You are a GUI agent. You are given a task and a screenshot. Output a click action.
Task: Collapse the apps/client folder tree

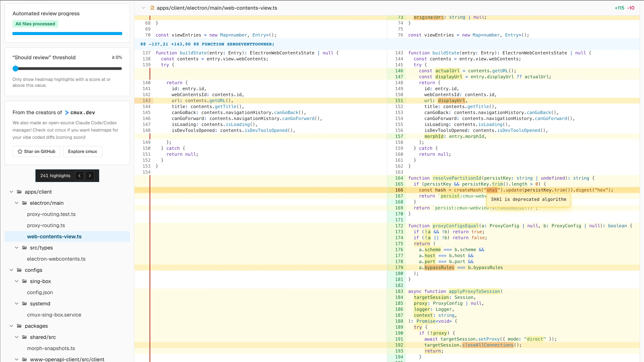[x=11, y=192]
